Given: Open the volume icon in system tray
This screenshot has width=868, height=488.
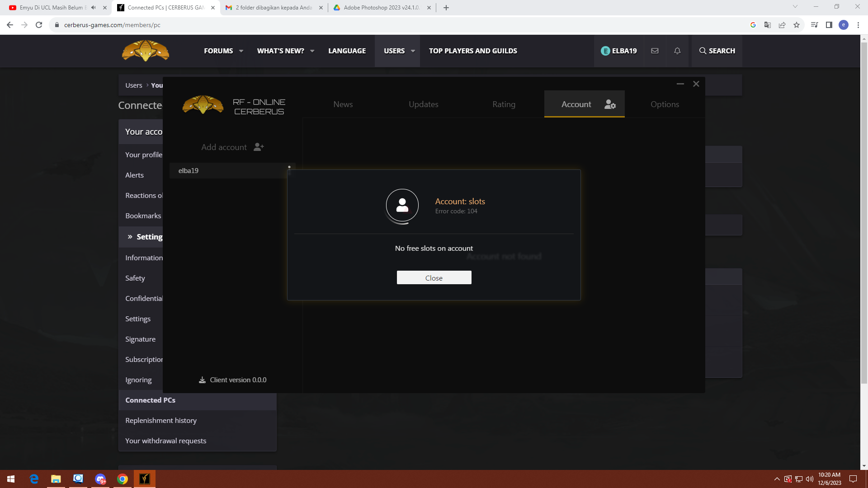Looking at the screenshot, I should coord(810,479).
